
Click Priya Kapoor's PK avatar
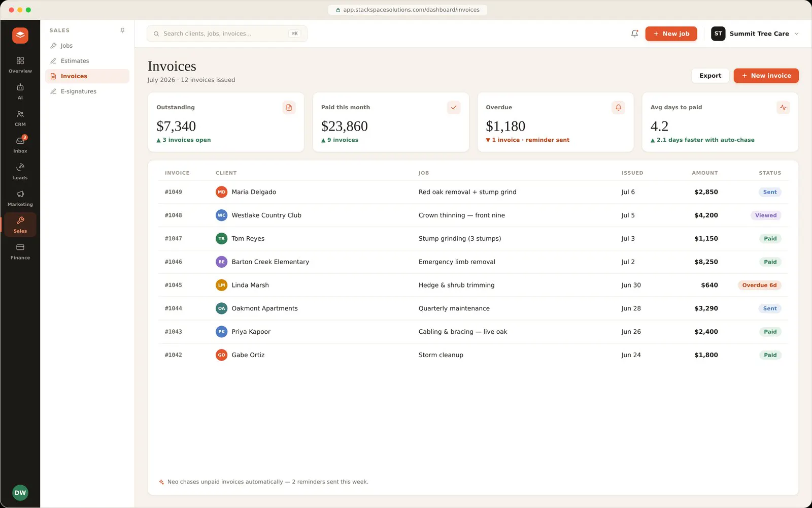(x=221, y=332)
